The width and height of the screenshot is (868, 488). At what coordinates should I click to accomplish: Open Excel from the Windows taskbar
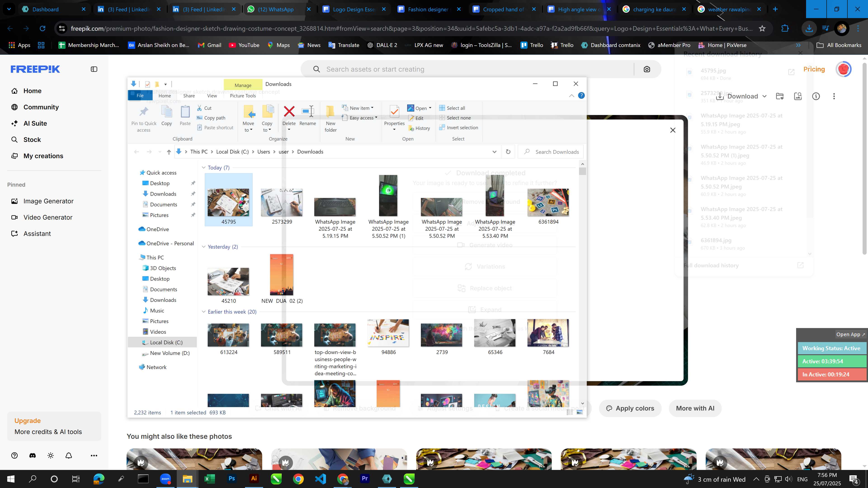pos(209,479)
